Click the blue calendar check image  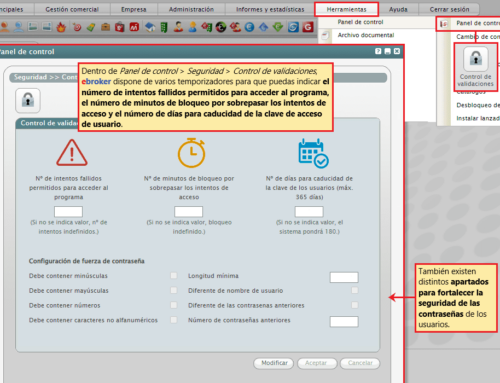click(x=313, y=153)
